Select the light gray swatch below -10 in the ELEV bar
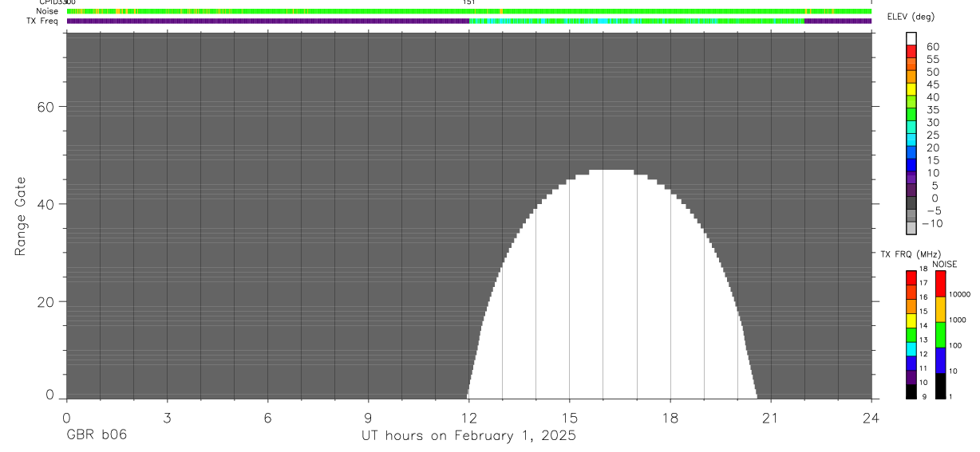The width and height of the screenshot is (980, 452). coord(911,228)
